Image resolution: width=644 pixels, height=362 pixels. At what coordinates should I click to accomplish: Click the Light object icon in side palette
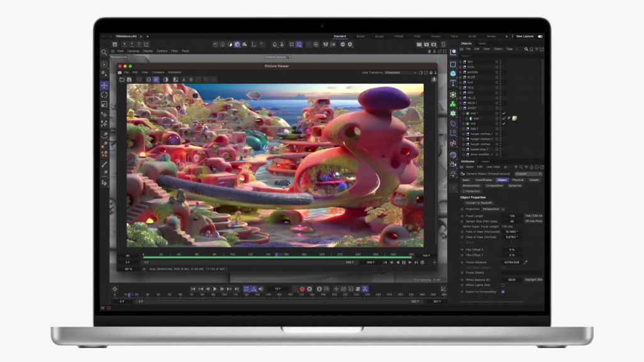pyautogui.click(x=453, y=173)
